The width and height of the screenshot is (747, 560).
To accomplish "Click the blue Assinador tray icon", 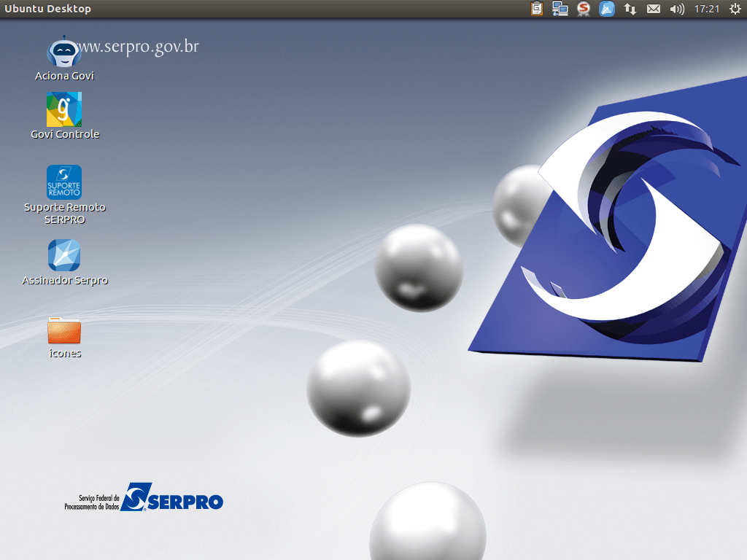I will click(x=606, y=9).
